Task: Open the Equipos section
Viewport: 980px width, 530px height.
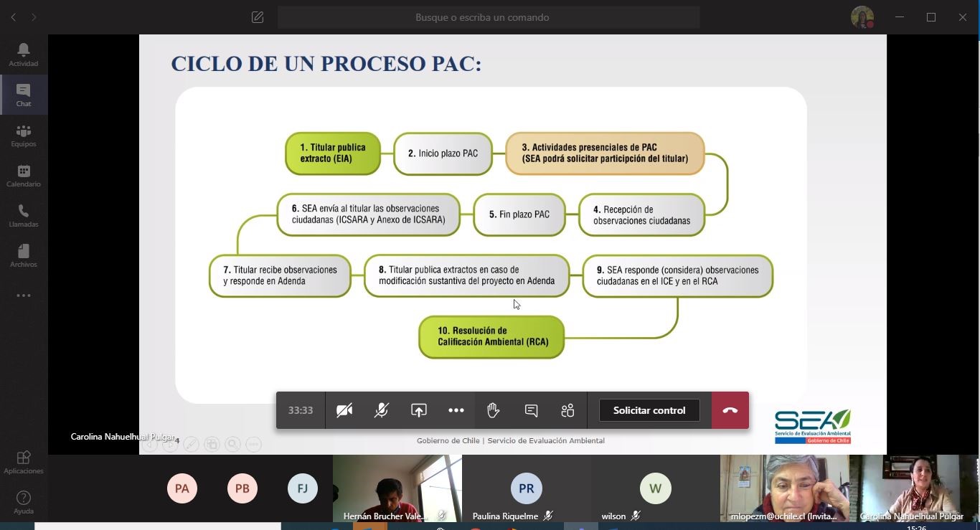Action: pyautogui.click(x=24, y=135)
